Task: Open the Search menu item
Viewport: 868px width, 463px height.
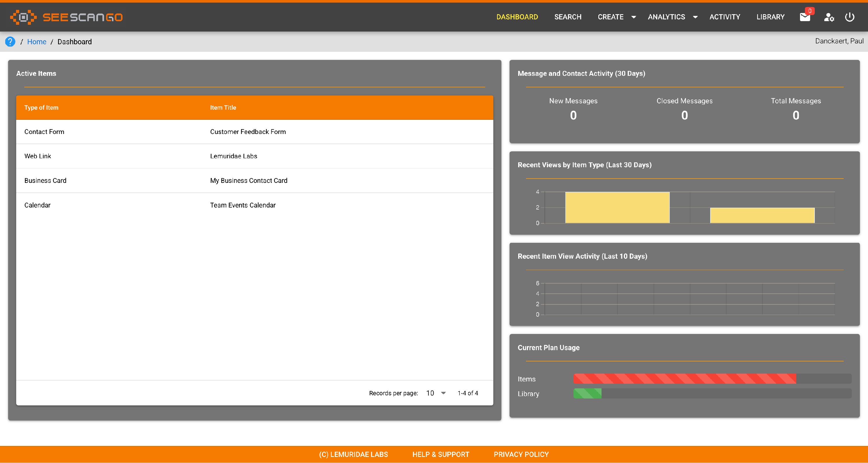Action: coord(568,17)
